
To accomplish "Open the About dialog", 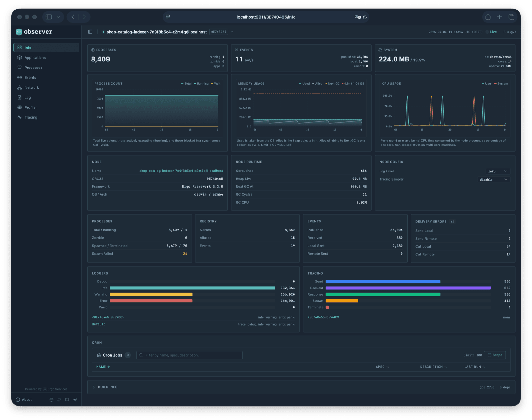I will (24, 400).
